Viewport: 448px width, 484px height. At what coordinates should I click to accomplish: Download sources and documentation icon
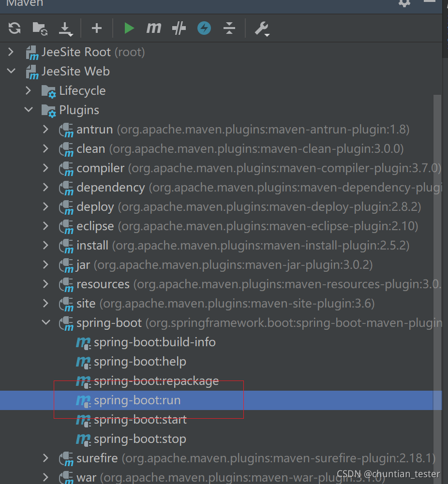point(65,29)
